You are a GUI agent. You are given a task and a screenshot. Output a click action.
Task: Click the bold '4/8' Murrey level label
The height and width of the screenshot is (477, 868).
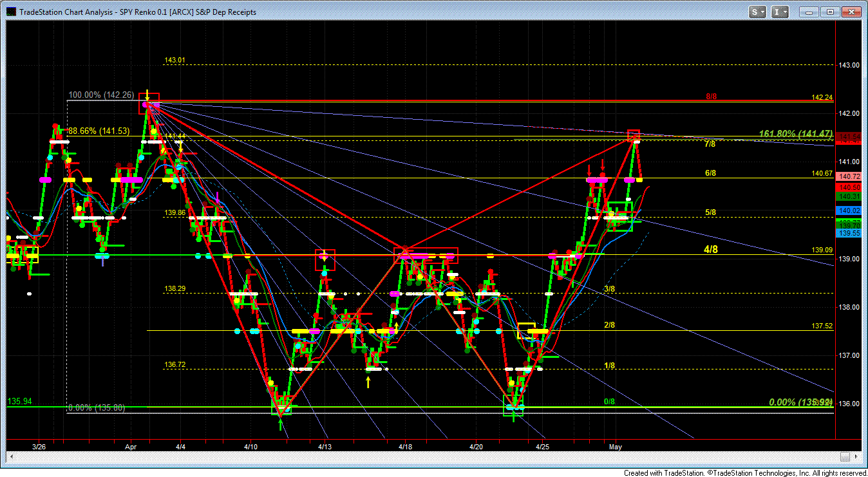tap(711, 248)
